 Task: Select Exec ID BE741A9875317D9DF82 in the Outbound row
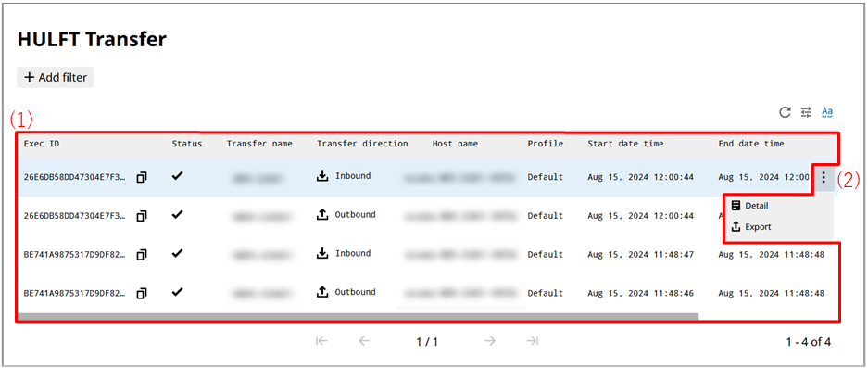pyautogui.click(x=75, y=293)
